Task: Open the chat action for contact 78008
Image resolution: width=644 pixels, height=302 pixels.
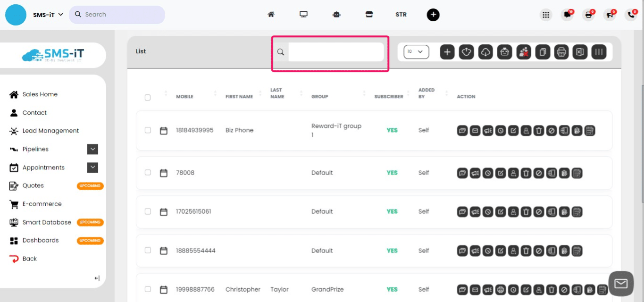Action: coord(462,173)
